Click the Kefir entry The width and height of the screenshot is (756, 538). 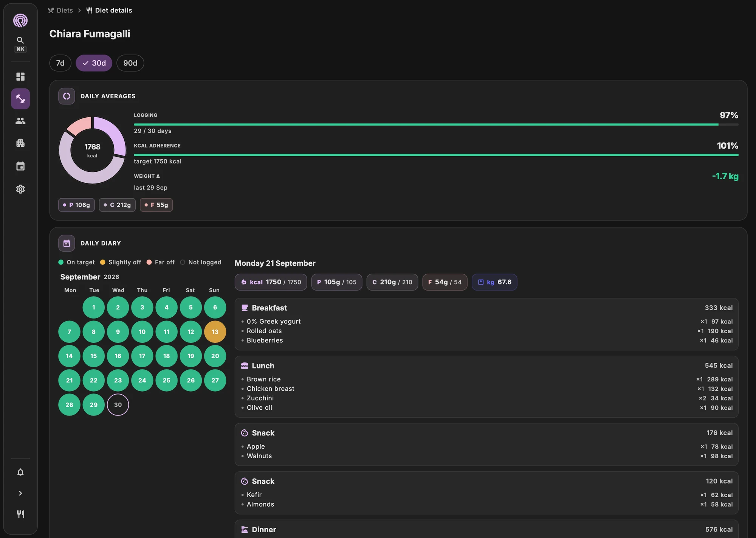(x=487, y=495)
